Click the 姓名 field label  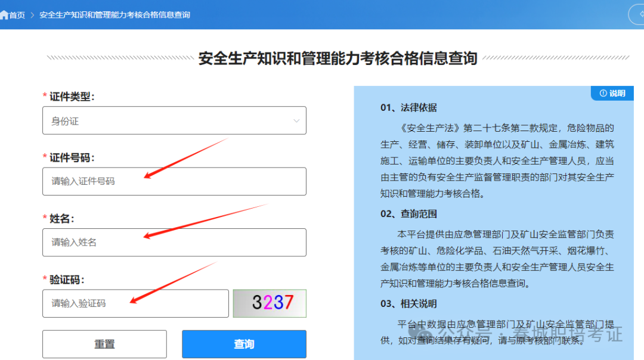(x=61, y=219)
